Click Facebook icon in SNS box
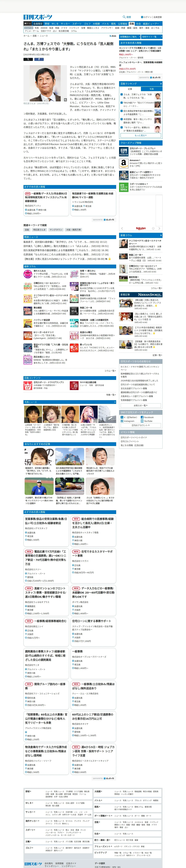This screenshot has width=186, height=868. click(142, 417)
